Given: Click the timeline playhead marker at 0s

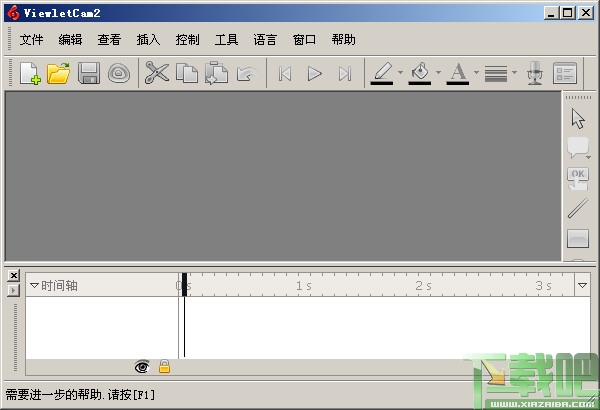Looking at the screenshot, I should pos(184,284).
